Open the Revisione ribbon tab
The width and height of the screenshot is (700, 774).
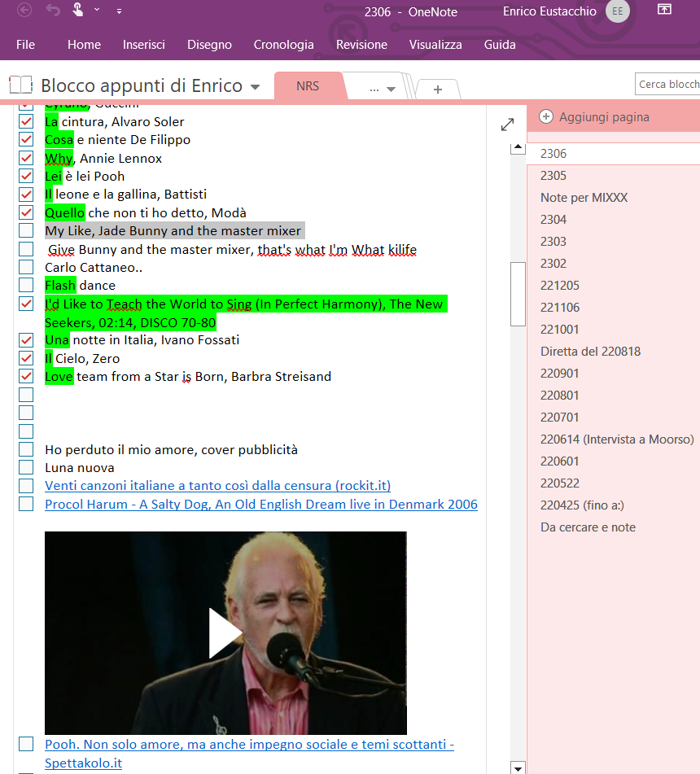pyautogui.click(x=361, y=45)
